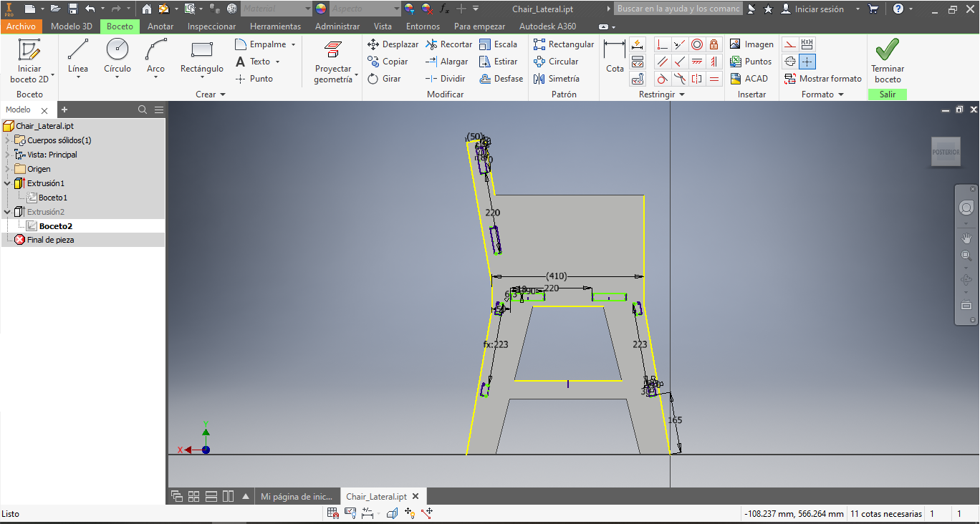Image resolution: width=980 pixels, height=524 pixels.
Task: Expand the Cuerpos sólidos(1) node
Action: [7, 140]
